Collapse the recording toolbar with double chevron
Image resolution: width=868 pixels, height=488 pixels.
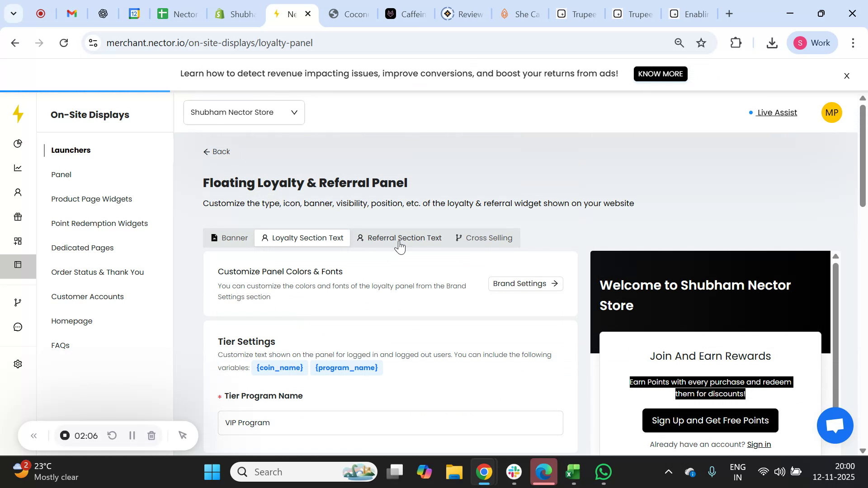point(33,435)
